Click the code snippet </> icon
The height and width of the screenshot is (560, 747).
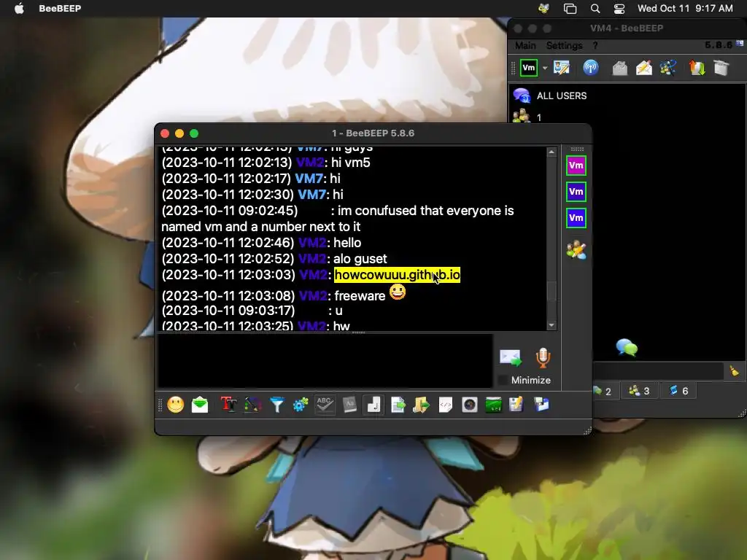tap(446, 405)
